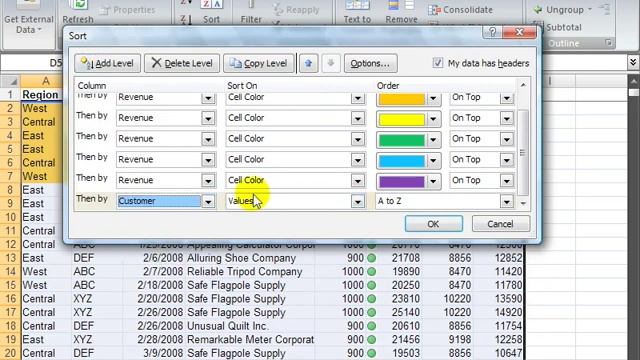This screenshot has height=360, width=640.
Task: Open the On Top dropdown in the purple row
Action: tap(507, 180)
